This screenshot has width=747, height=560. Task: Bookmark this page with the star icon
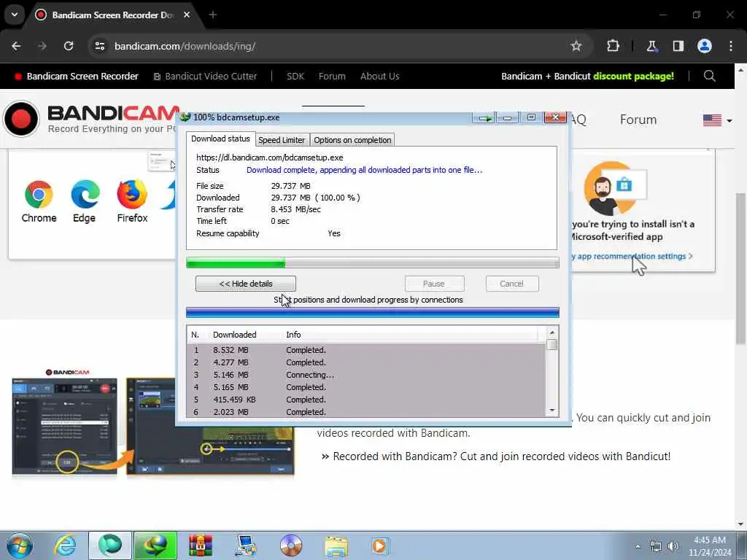point(576,46)
